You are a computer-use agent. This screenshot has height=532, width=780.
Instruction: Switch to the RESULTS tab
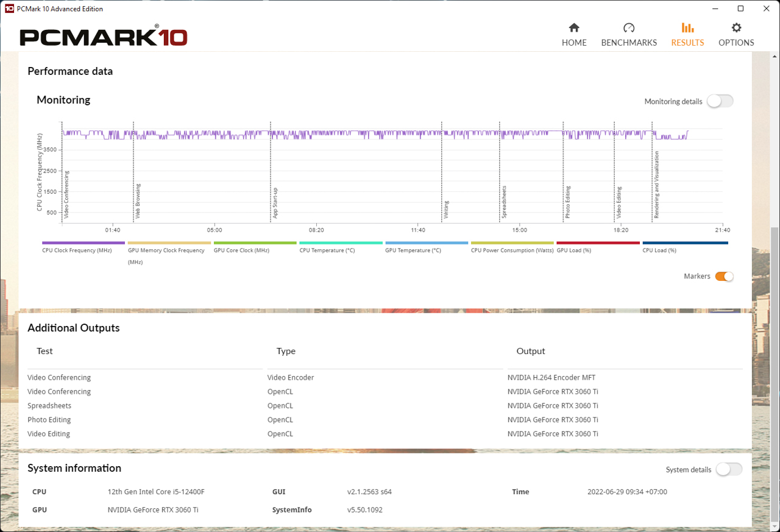(687, 35)
